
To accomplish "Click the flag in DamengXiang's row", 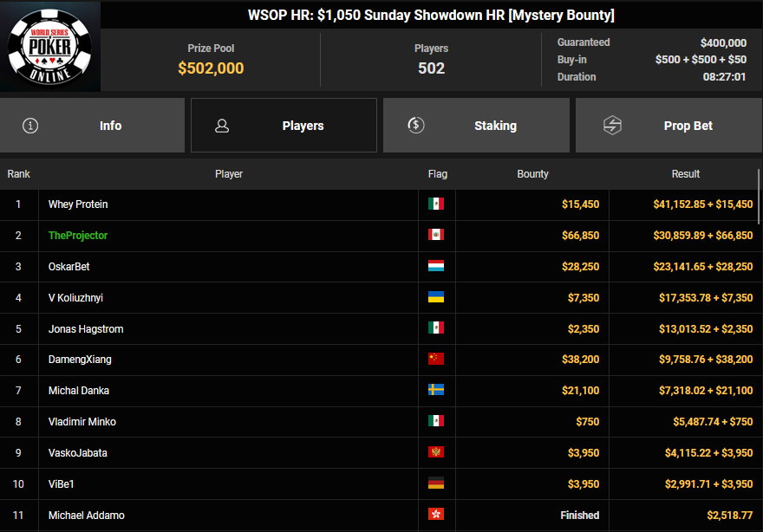I will (x=436, y=360).
